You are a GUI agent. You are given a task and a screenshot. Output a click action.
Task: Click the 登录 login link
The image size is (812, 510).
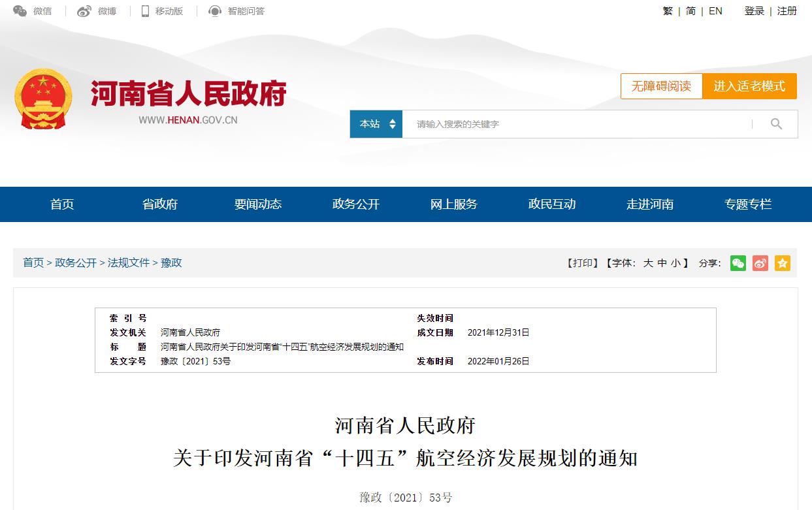click(x=754, y=11)
